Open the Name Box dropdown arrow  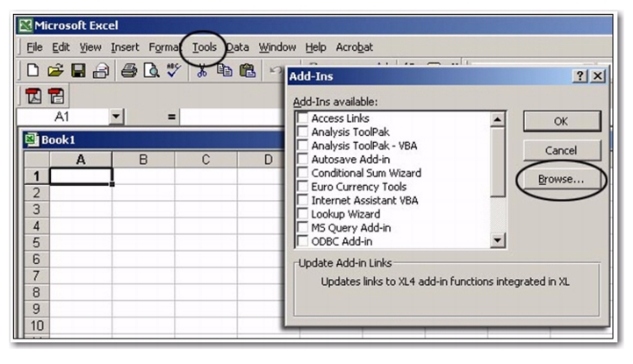coord(116,117)
